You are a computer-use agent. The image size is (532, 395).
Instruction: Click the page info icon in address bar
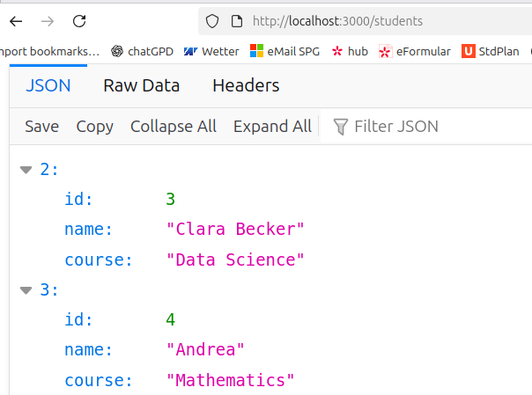[235, 20]
